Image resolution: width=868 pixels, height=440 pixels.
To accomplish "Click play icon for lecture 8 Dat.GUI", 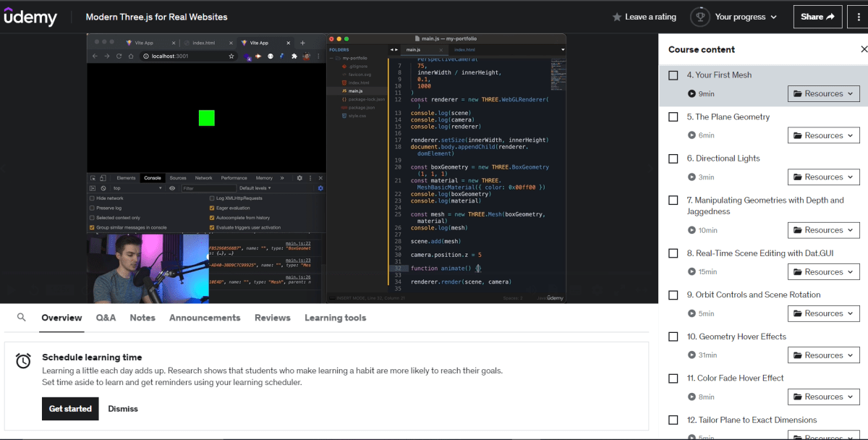I will 692,272.
